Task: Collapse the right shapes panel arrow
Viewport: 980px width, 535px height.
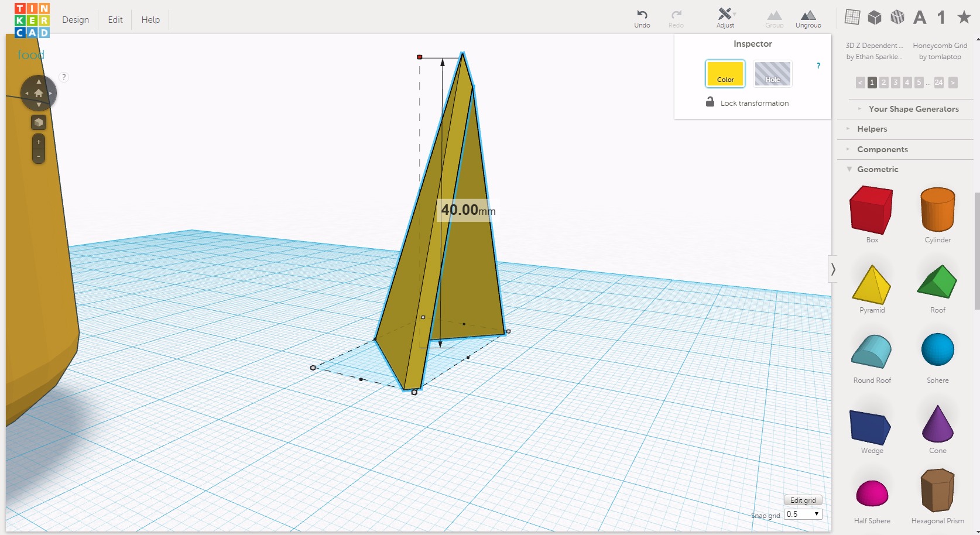Action: [832, 269]
